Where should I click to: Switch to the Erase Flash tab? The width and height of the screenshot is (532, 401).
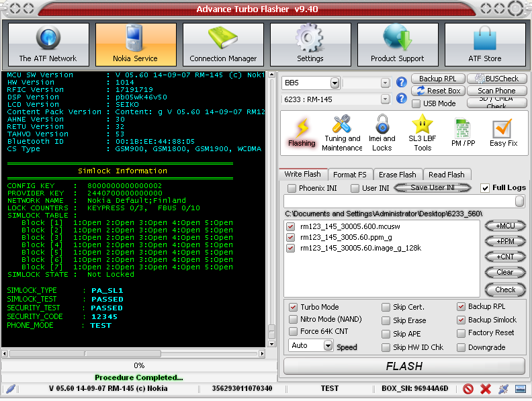pos(397,175)
